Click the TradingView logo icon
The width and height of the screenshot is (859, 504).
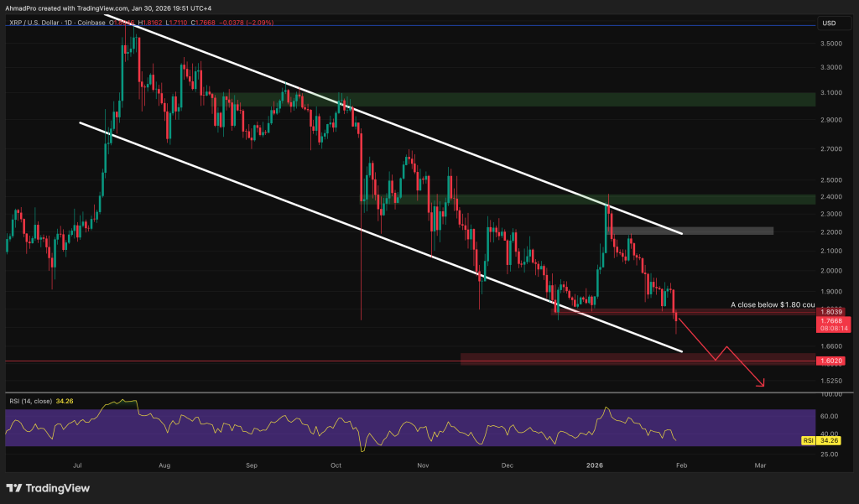pos(13,488)
